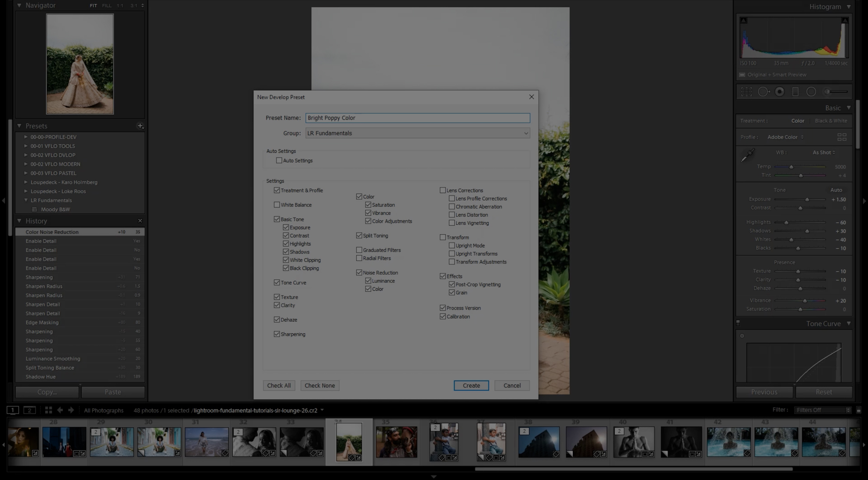
Task: Click the Create button
Action: tap(471, 385)
